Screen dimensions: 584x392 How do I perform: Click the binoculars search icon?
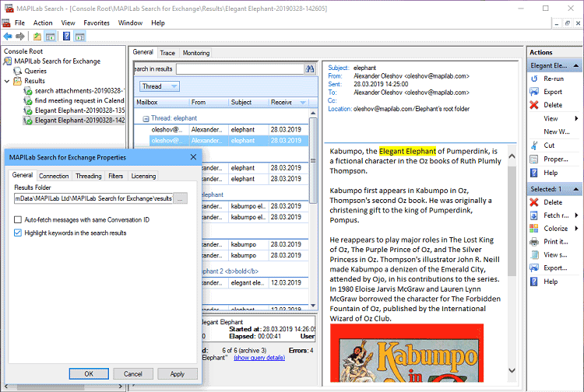310,68
